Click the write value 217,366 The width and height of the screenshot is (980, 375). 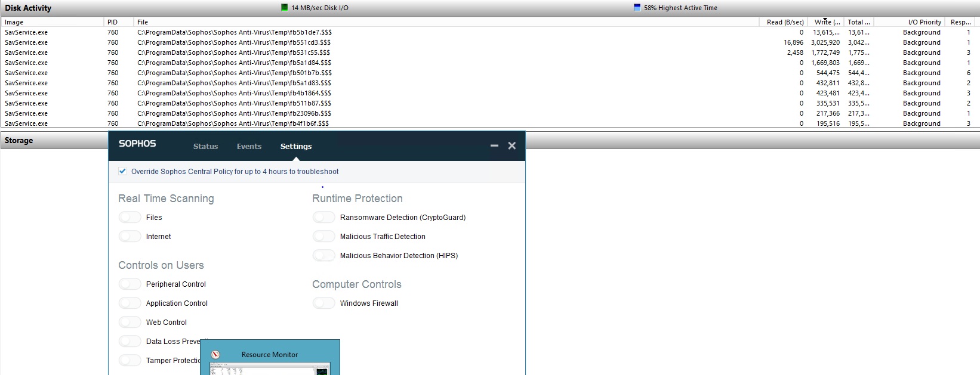pyautogui.click(x=828, y=113)
